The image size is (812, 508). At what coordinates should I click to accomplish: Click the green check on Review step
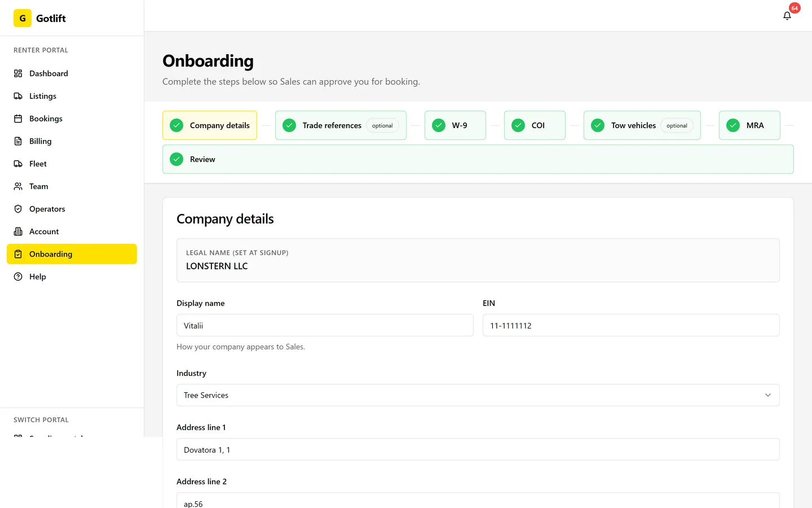pyautogui.click(x=176, y=159)
